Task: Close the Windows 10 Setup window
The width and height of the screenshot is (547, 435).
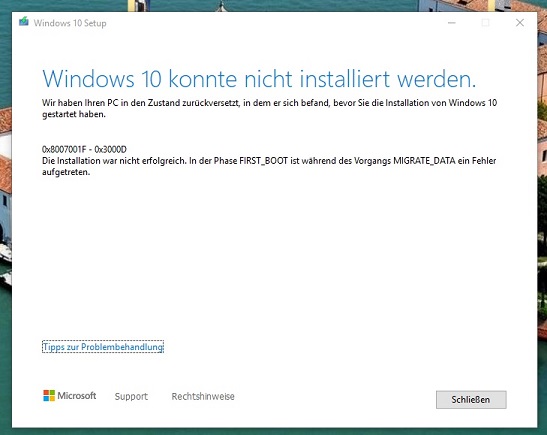Action: click(x=520, y=23)
